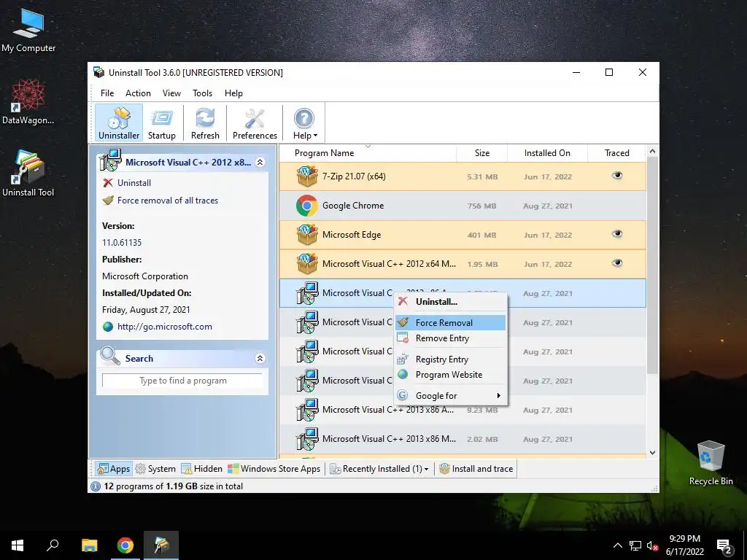Show hidden system tray icons
This screenshot has width=747, height=560.
pyautogui.click(x=617, y=545)
